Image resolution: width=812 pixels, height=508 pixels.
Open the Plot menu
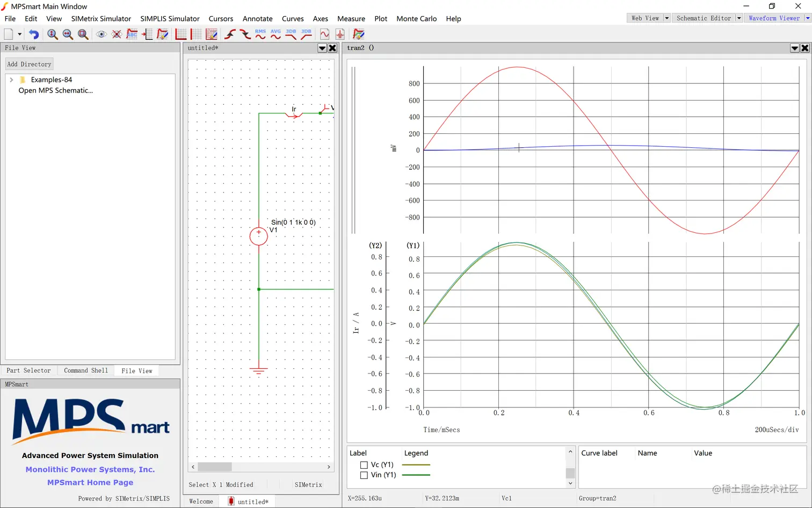click(381, 19)
